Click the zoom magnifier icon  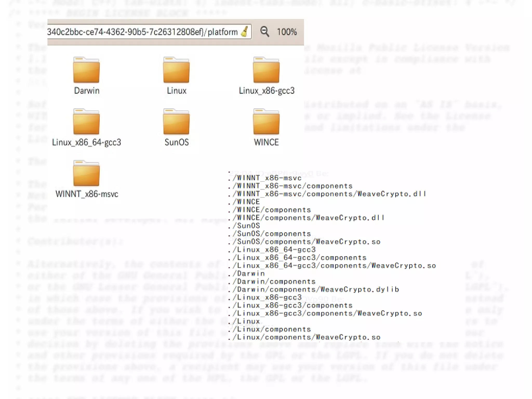265,32
